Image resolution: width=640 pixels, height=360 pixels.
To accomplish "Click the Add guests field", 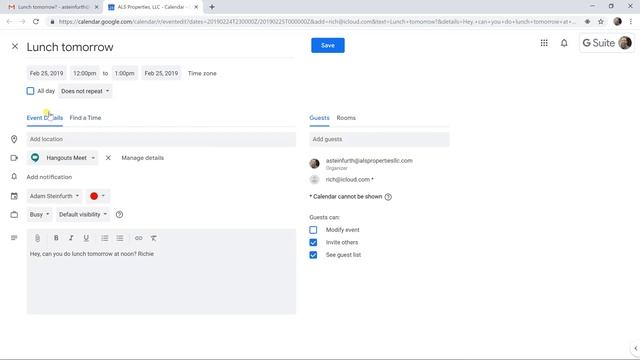I will pyautogui.click(x=379, y=140).
